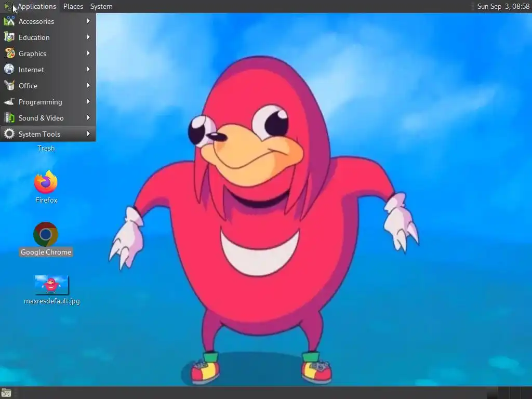Expand the Internet submenu arrow
Viewport: 532px width, 399px height.
pyautogui.click(x=88, y=69)
